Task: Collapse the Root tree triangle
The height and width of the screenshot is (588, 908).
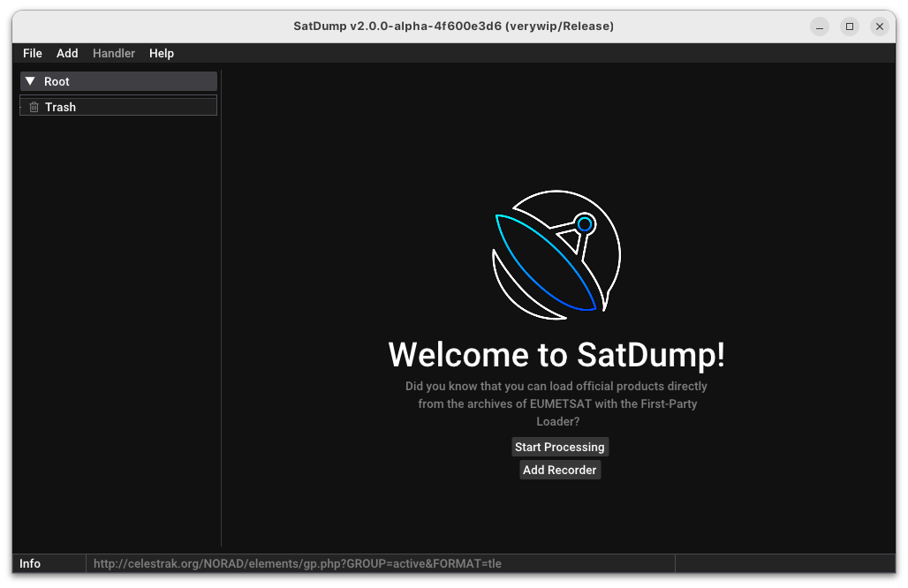Action: (x=30, y=81)
